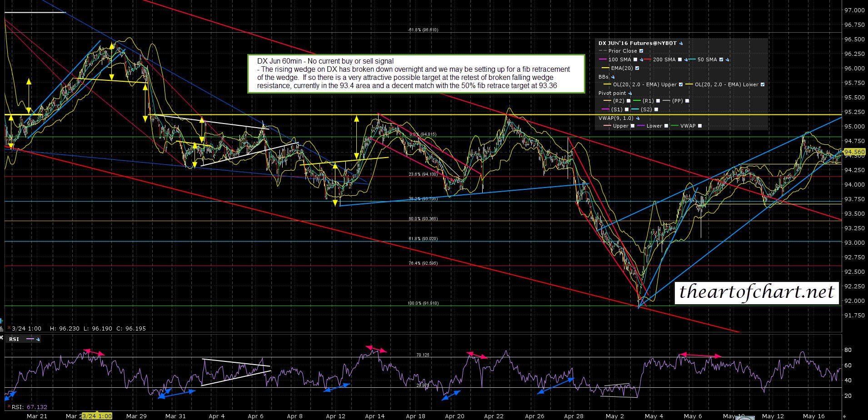Viewport: 868px width, 420px height.
Task: Check the VWAP line checkbox
Action: tap(699, 126)
